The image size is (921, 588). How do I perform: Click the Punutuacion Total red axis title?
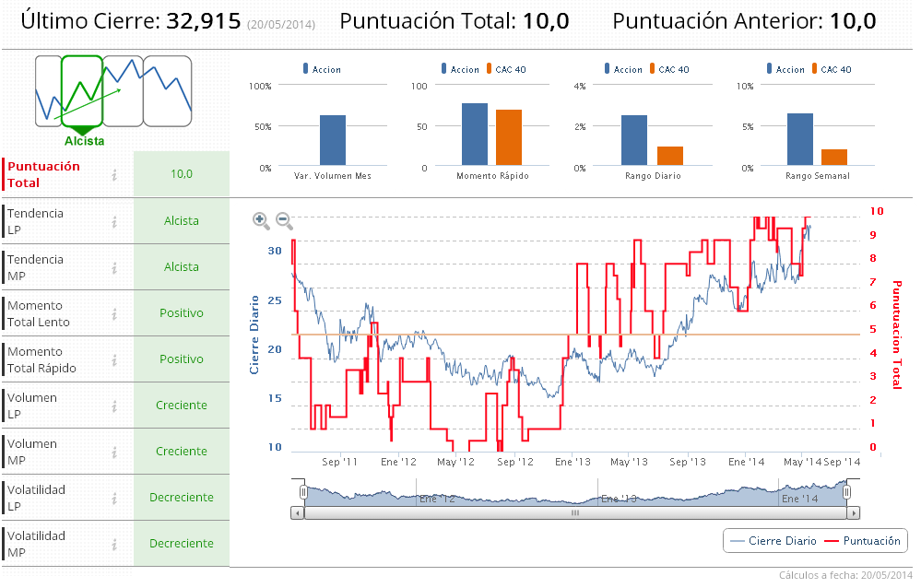tap(897, 335)
